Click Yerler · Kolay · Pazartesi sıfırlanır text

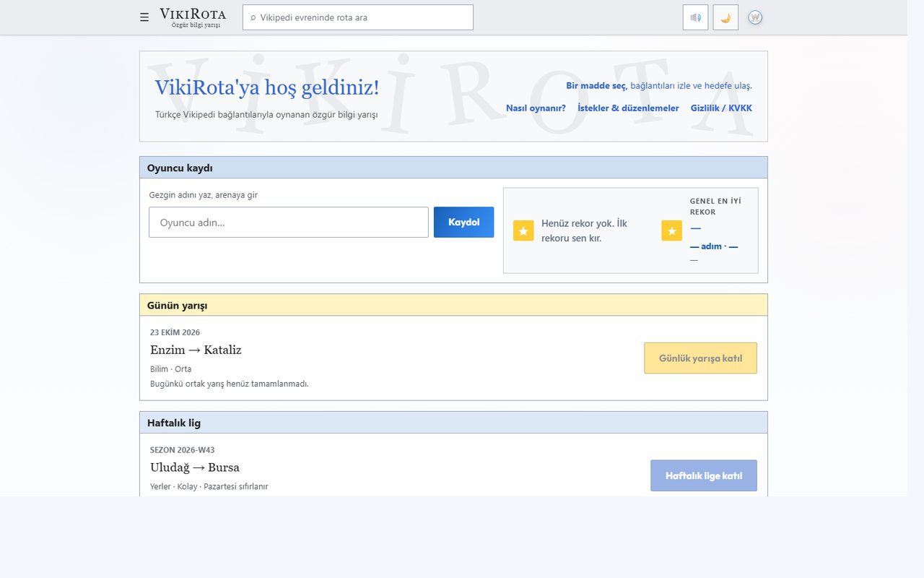[x=209, y=486]
